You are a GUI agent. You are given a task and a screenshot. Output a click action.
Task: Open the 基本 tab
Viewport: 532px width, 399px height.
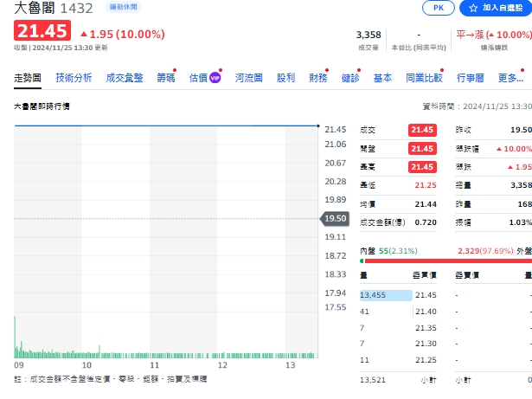pyautogui.click(x=382, y=78)
